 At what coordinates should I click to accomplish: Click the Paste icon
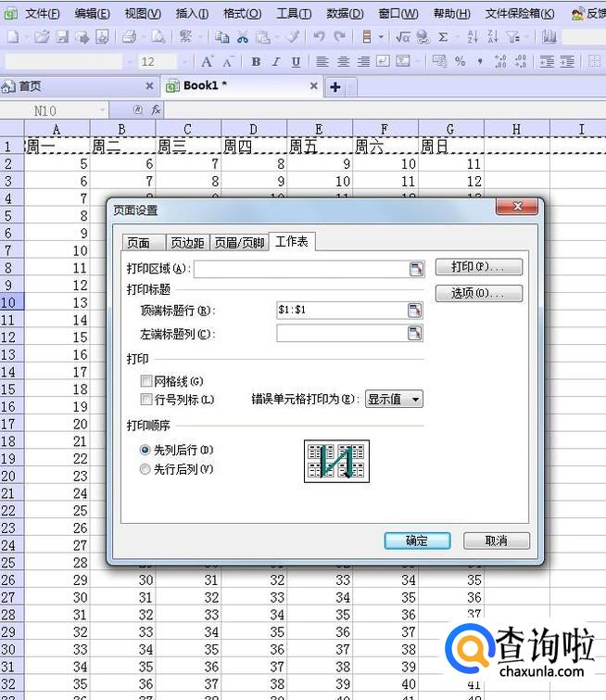pyautogui.click(x=263, y=36)
